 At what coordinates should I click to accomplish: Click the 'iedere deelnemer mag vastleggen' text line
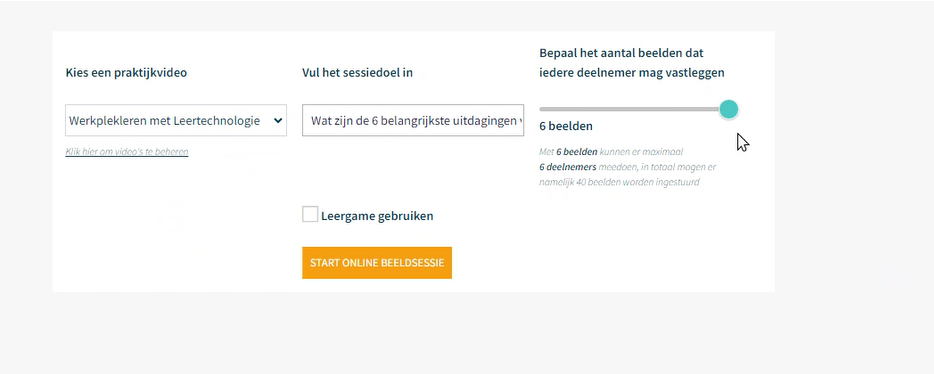[632, 73]
